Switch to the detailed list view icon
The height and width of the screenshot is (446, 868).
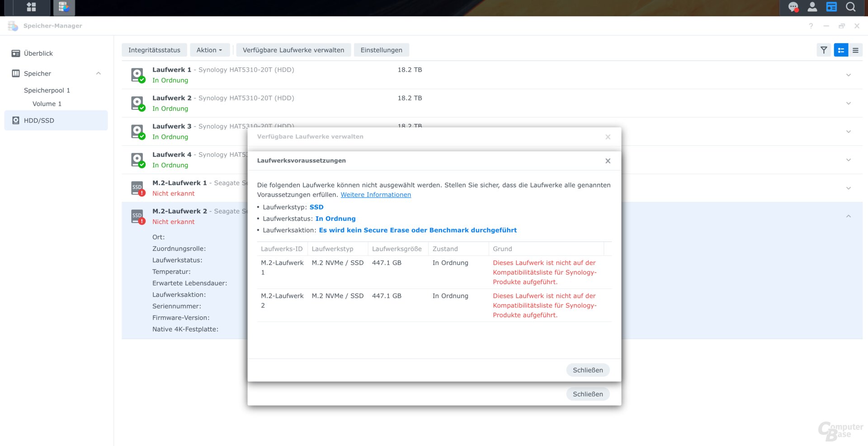(841, 50)
